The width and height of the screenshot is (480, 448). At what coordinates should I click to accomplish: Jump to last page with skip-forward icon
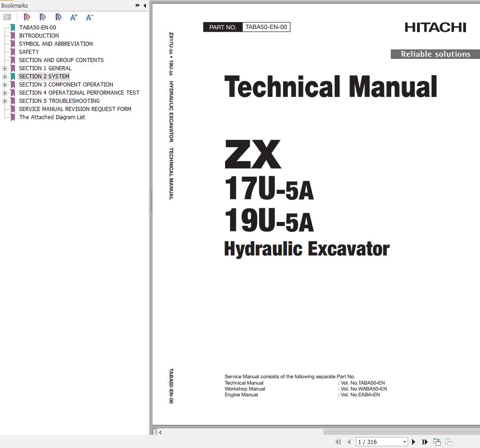pos(425,442)
